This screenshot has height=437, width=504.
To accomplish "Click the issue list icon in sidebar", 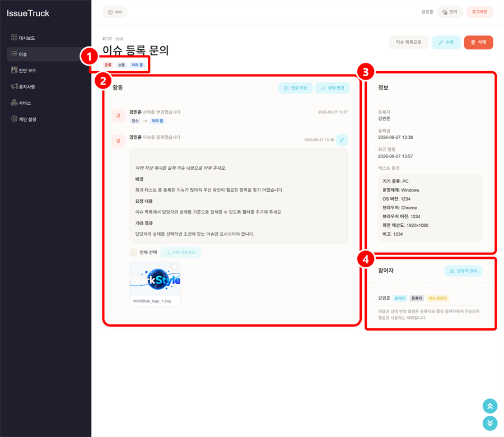I will (14, 53).
